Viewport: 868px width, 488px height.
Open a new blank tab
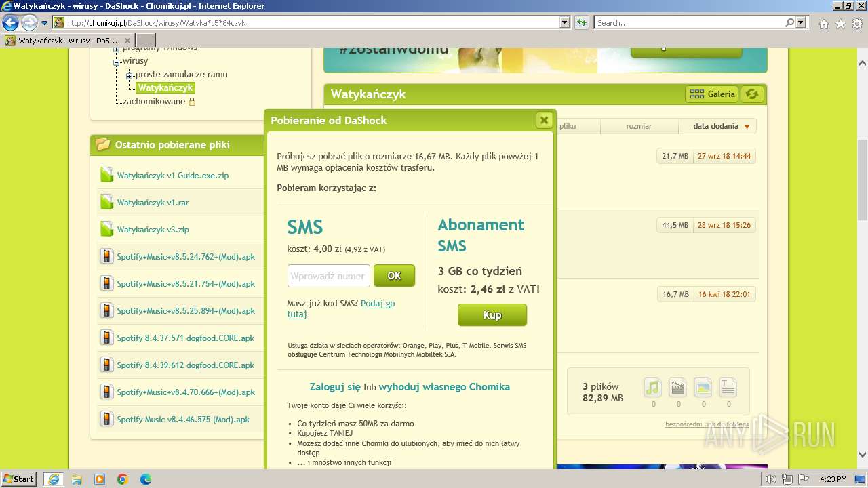pos(146,41)
